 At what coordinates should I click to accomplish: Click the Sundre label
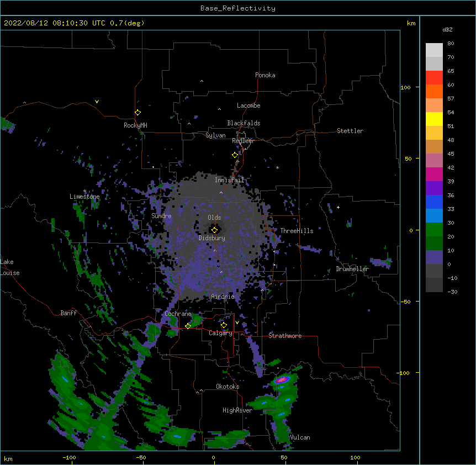click(x=161, y=216)
